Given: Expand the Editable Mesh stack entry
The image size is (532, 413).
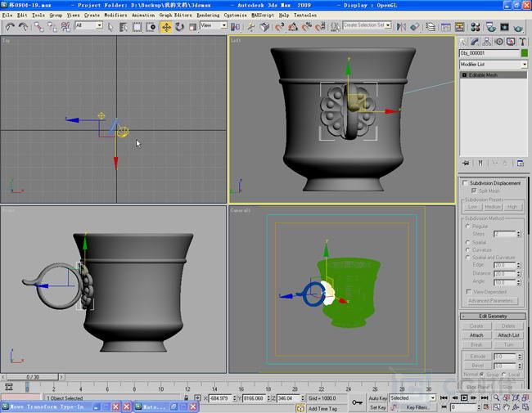Looking at the screenshot, I should pos(464,75).
